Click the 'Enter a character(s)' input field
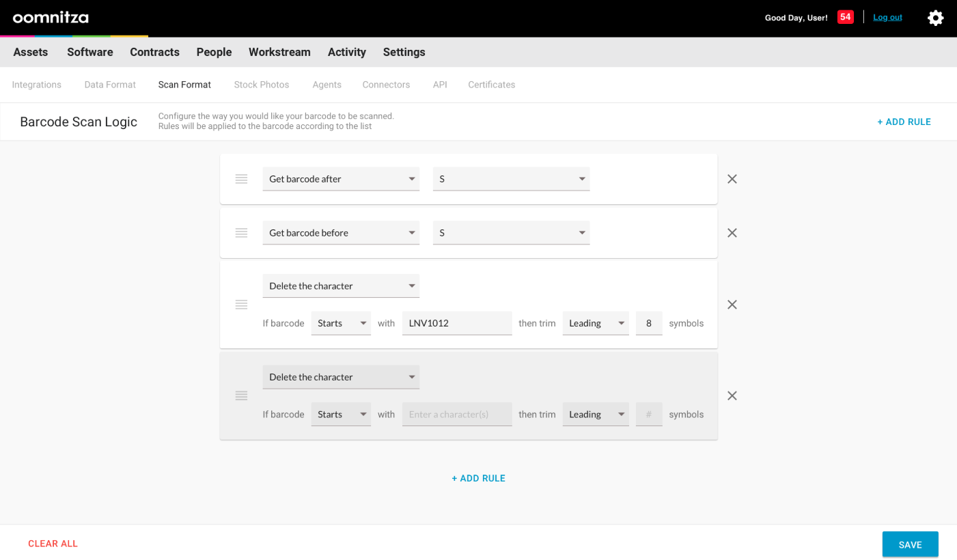 tap(456, 415)
